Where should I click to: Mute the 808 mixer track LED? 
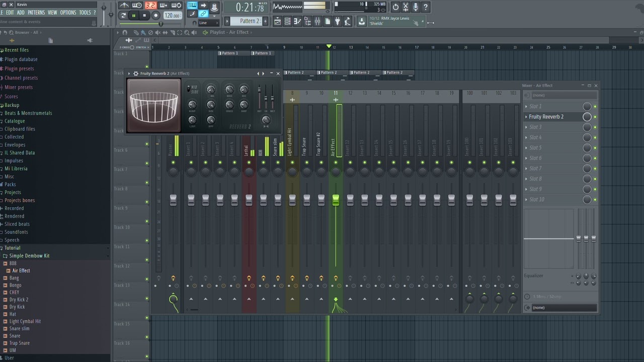click(x=263, y=163)
